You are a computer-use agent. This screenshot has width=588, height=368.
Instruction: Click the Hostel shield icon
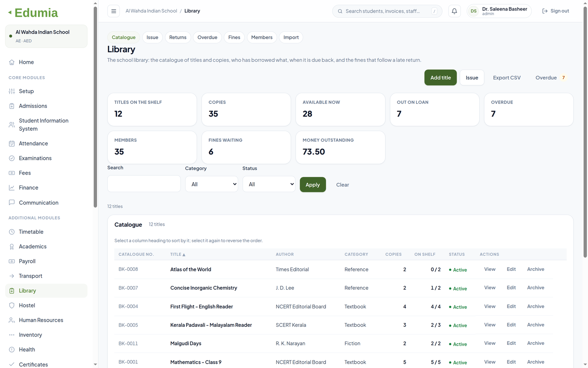[x=12, y=305]
